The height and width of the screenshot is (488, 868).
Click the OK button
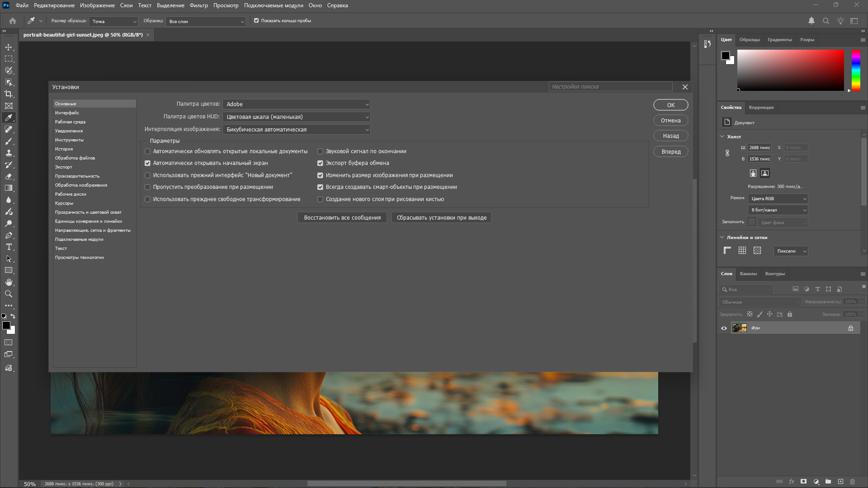[670, 105]
